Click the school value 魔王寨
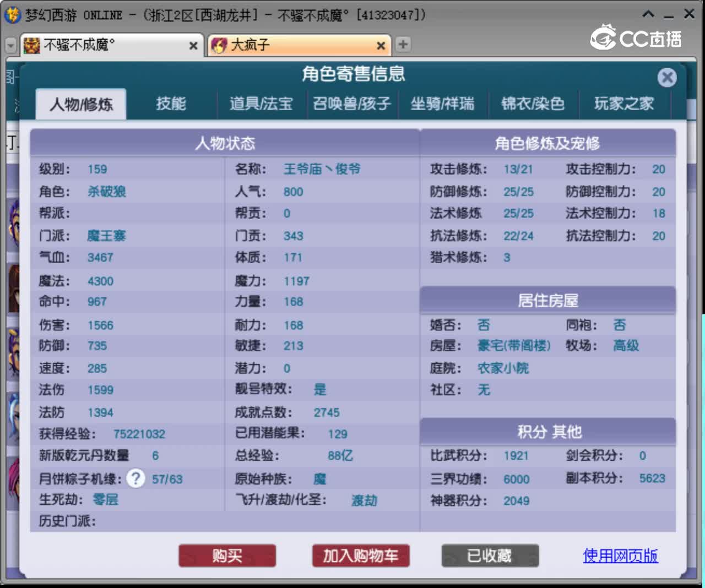Viewport: 705px width, 588px height. [107, 236]
